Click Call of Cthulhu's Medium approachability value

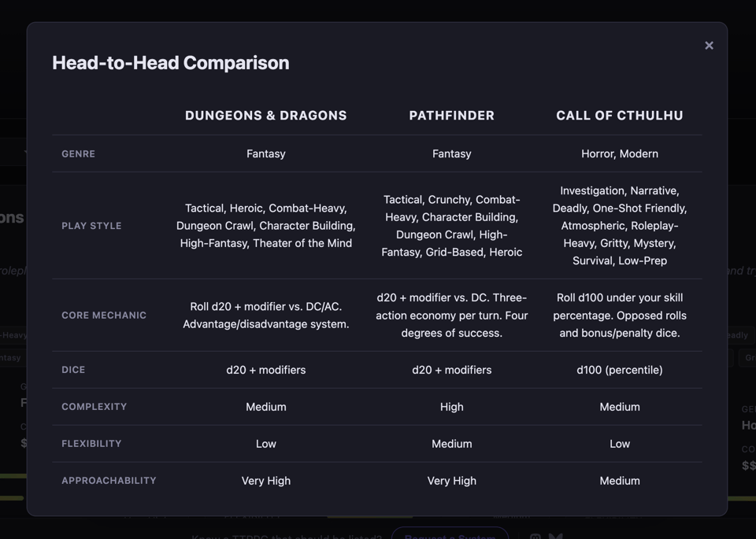pos(619,481)
